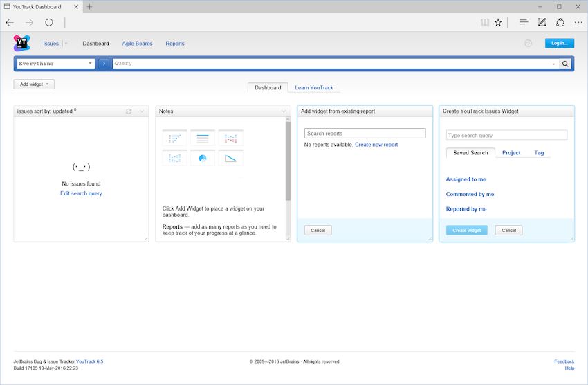Click the Notes widget vertical scrollbar
Screen dimensions: 588x385
[288, 161]
